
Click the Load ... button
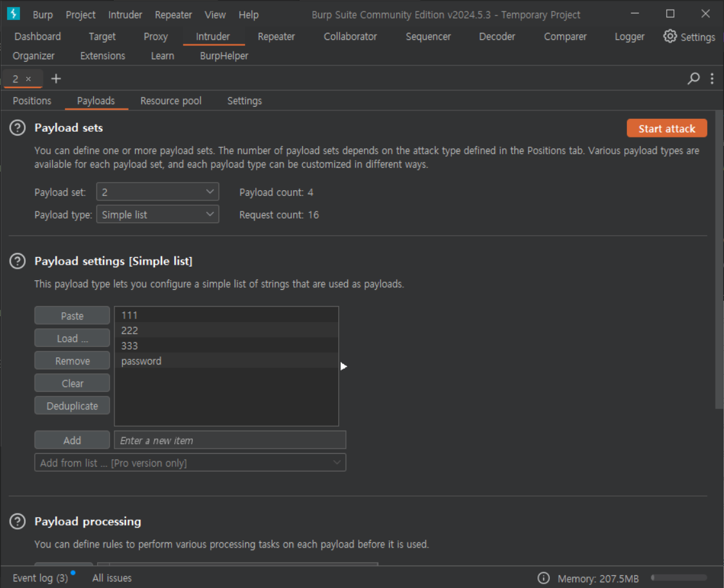72,338
